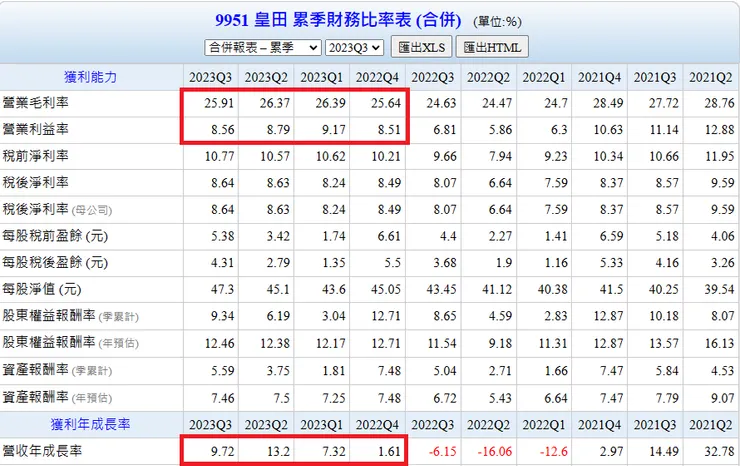Click book value per share 47.3
The width and height of the screenshot is (740, 466).
coord(223,289)
